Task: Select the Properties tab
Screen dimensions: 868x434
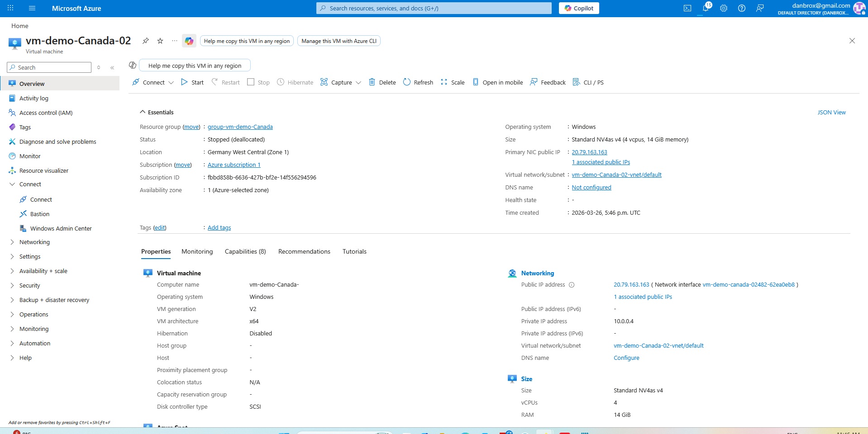Action: click(156, 251)
